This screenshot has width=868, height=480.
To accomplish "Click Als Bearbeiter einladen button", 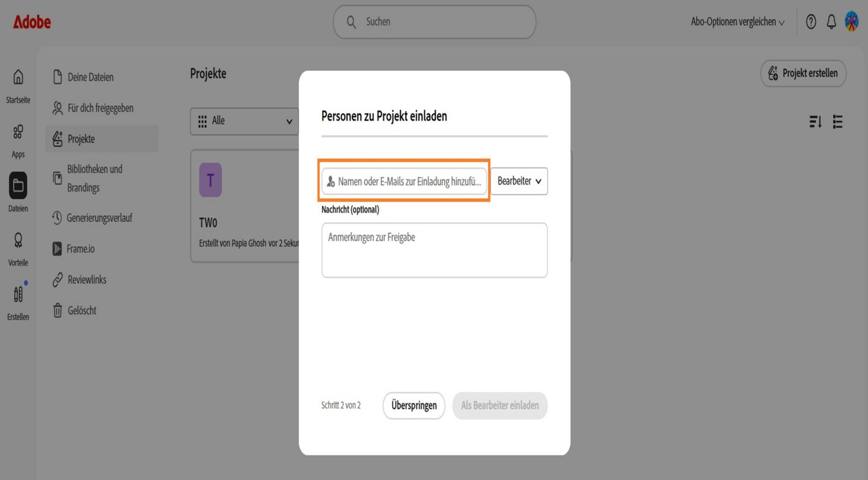I will click(x=500, y=405).
